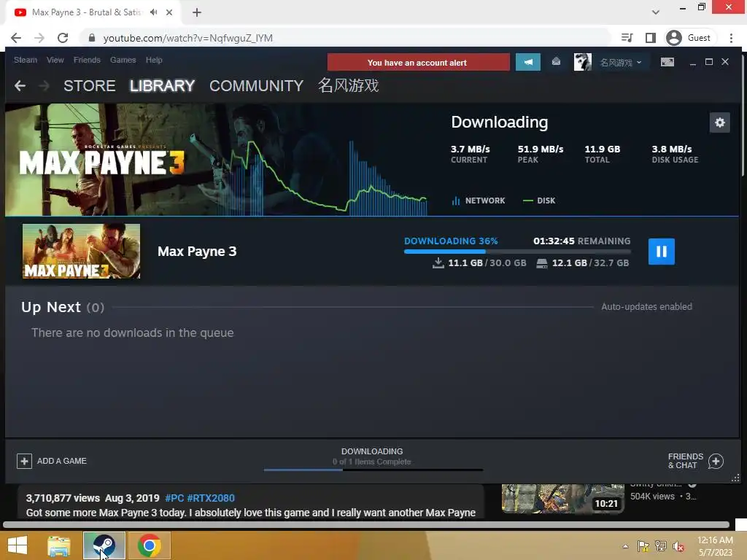
Task: Open the Games menu
Action: (x=123, y=60)
